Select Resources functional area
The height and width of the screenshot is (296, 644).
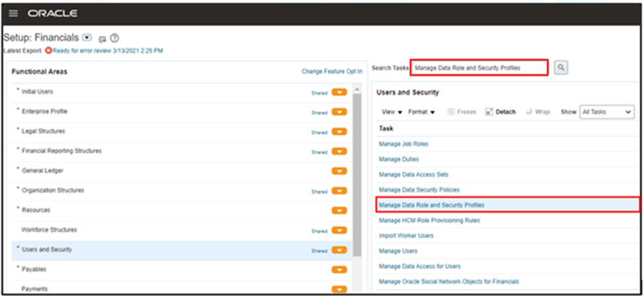36,210
